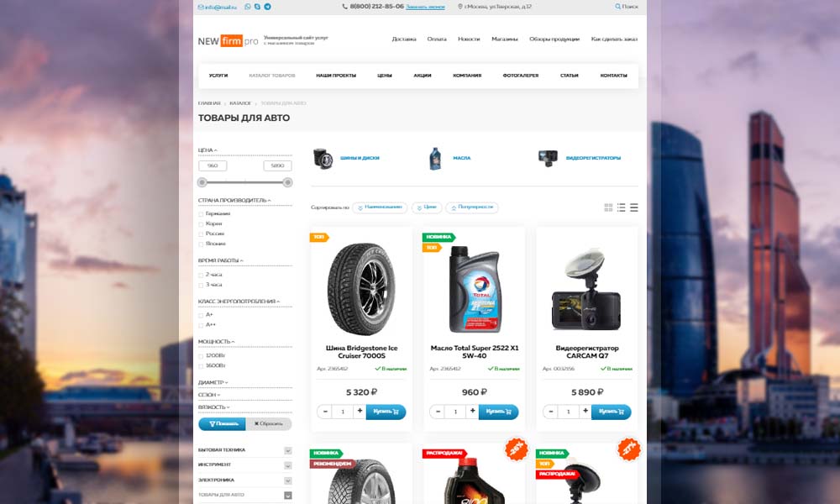Open the Контакты menu item
This screenshot has height=504, width=840.
[613, 76]
